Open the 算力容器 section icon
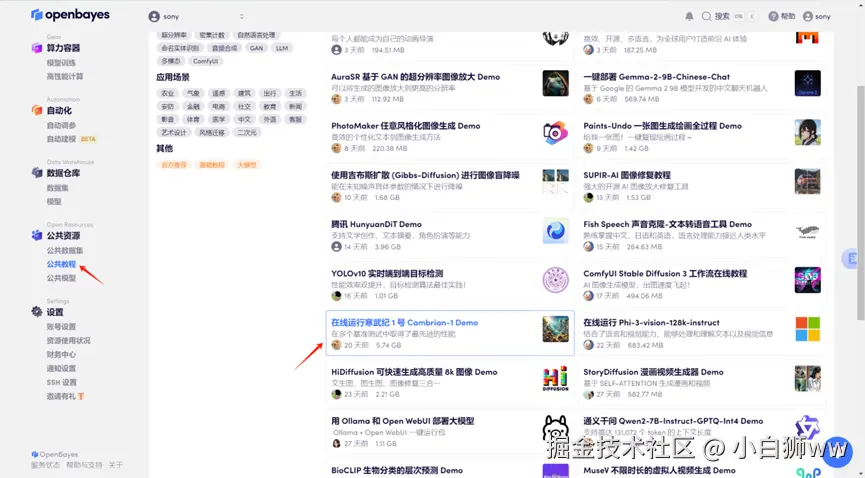Screen dimensions: 865x478 pos(37,48)
